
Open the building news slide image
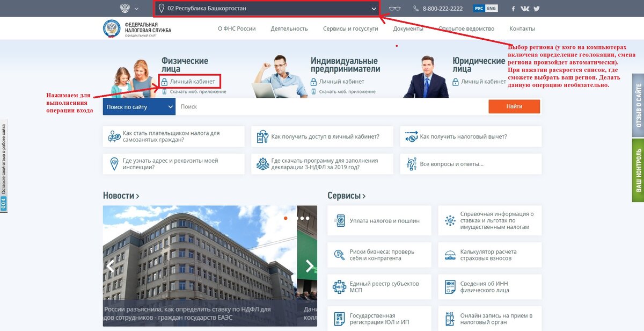click(200, 266)
